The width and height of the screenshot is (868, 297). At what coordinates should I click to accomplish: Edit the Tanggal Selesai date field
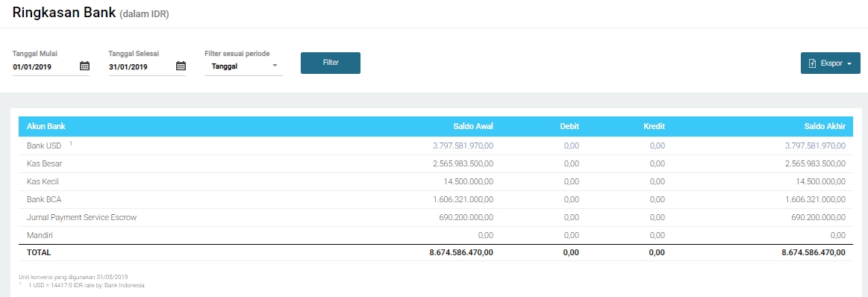pyautogui.click(x=142, y=67)
